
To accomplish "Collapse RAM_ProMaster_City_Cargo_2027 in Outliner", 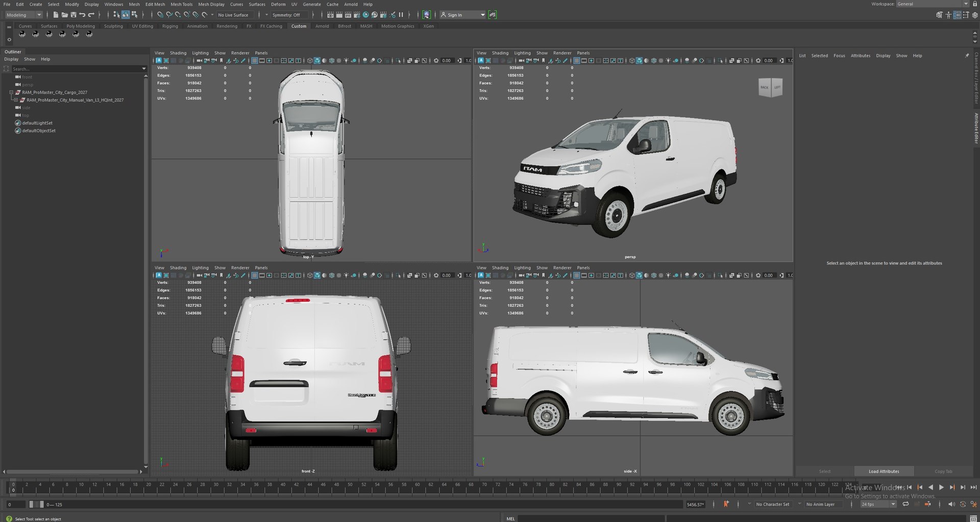I will 11,92.
